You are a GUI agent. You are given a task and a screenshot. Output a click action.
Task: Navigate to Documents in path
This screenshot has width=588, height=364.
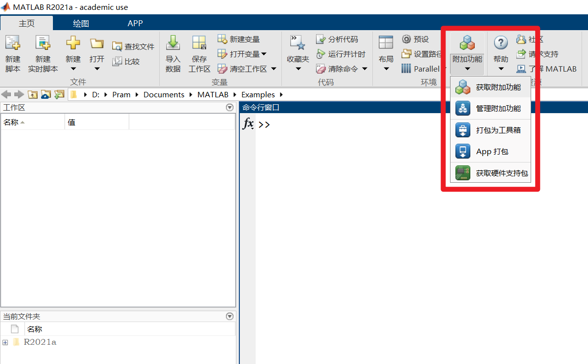point(164,95)
